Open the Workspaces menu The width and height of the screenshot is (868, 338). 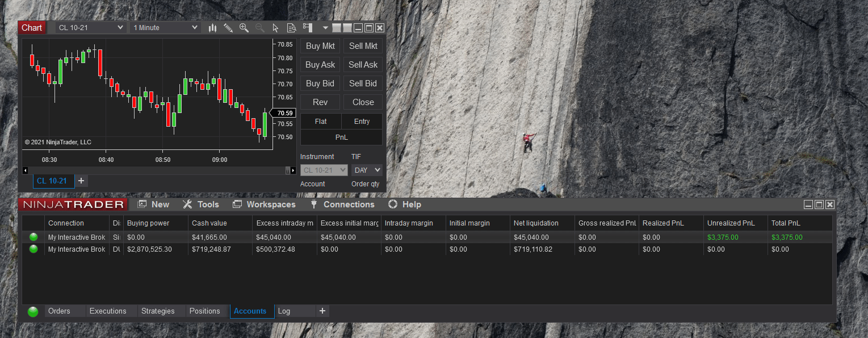(264, 205)
